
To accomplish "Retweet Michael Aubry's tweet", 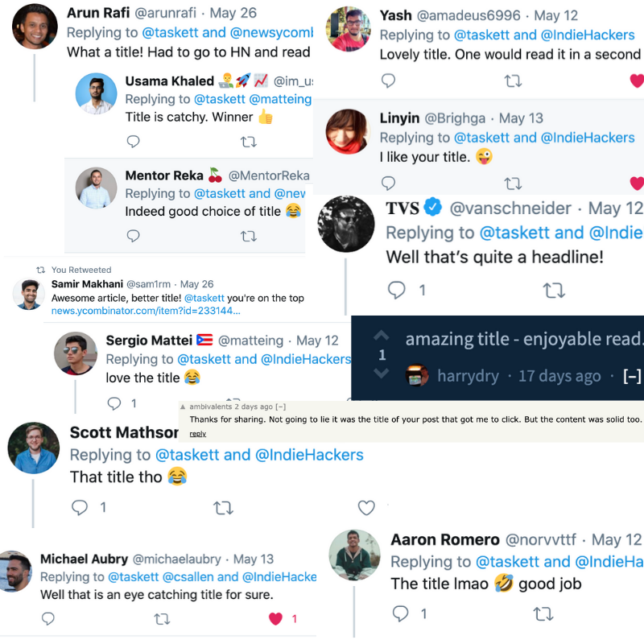I will point(162,618).
